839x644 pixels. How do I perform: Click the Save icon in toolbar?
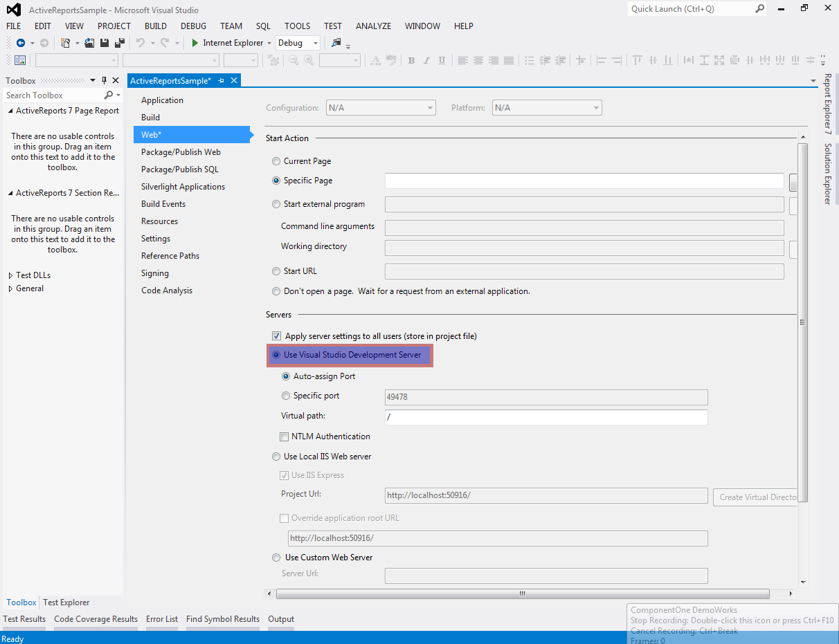[x=105, y=43]
